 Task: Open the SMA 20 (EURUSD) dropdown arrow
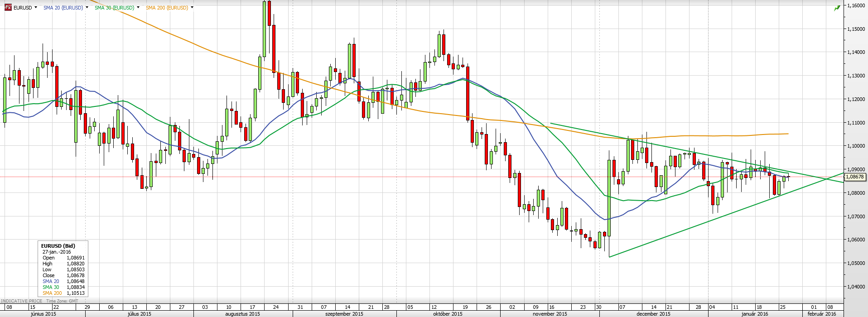pyautogui.click(x=87, y=8)
